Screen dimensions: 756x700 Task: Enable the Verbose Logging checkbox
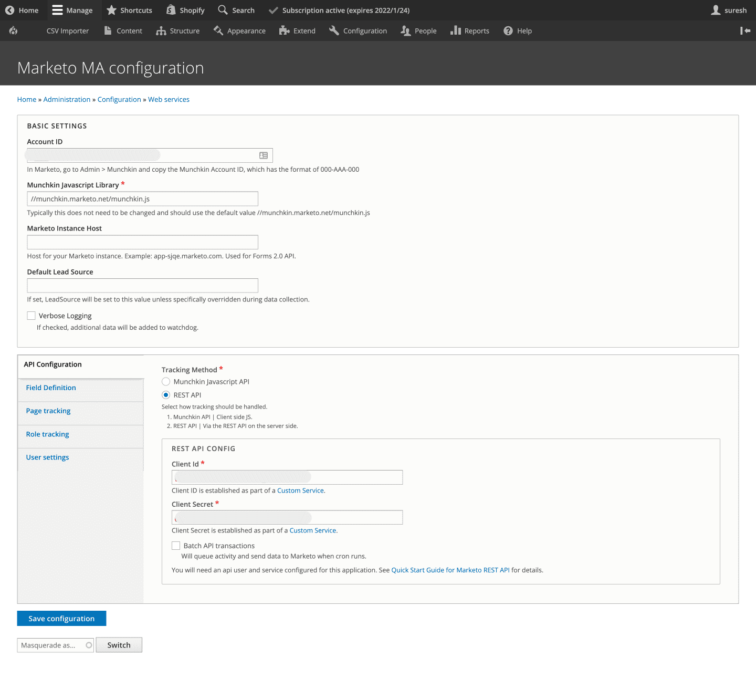tap(31, 316)
